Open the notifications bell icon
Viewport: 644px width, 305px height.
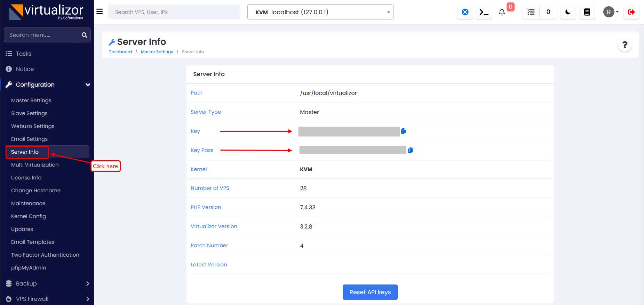[502, 12]
